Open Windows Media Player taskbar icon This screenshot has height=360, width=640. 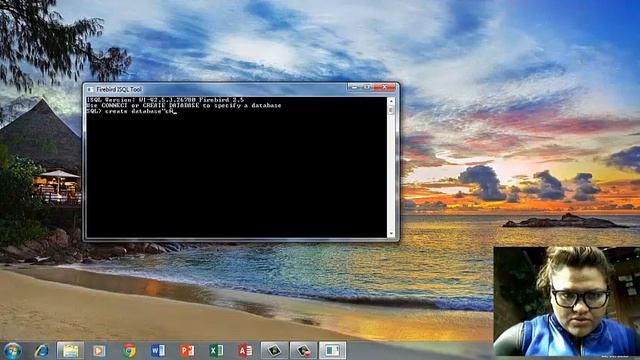coord(99,351)
